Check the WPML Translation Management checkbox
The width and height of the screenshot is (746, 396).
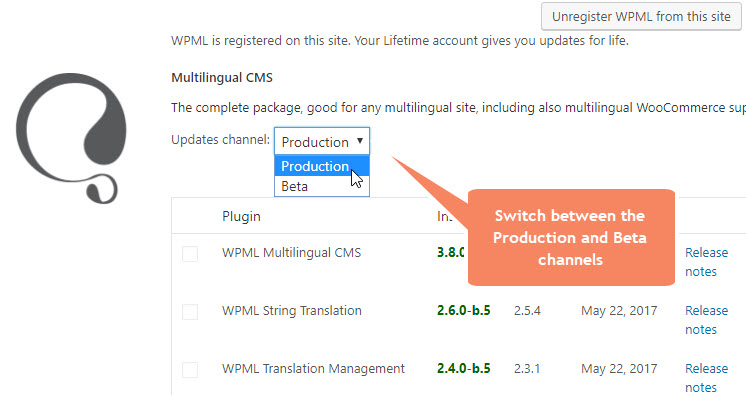point(190,370)
